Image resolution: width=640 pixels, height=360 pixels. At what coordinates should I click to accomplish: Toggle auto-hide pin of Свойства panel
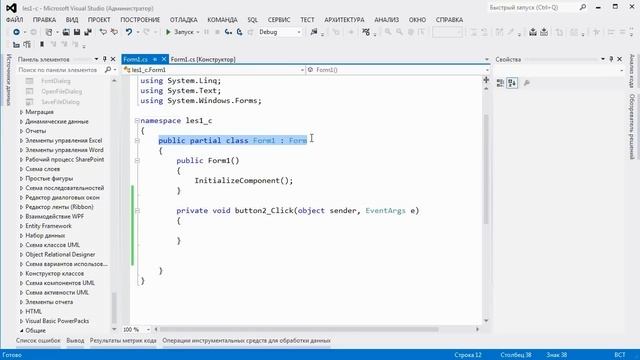[611, 59]
